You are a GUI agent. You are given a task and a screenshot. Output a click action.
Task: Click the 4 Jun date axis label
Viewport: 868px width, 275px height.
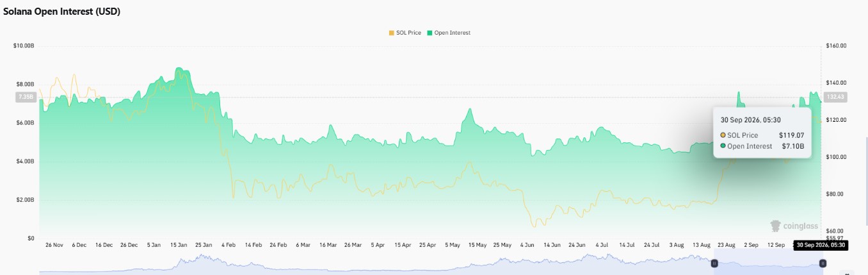point(527,245)
